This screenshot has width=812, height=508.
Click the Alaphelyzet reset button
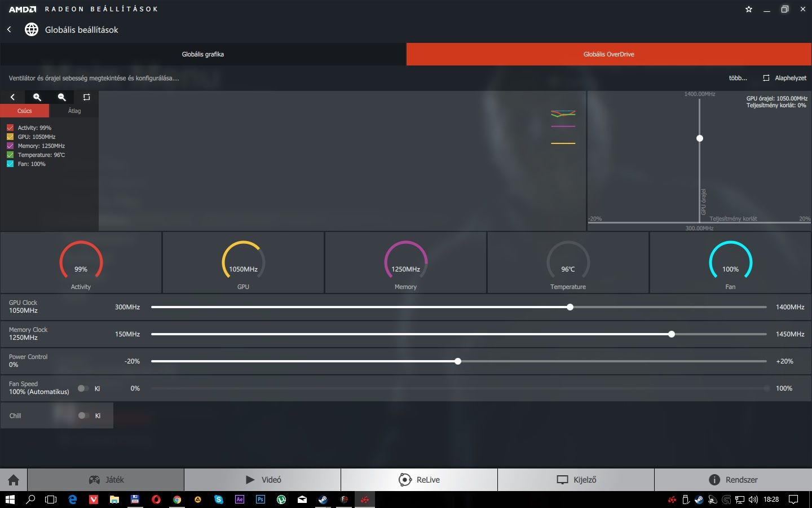coord(785,78)
